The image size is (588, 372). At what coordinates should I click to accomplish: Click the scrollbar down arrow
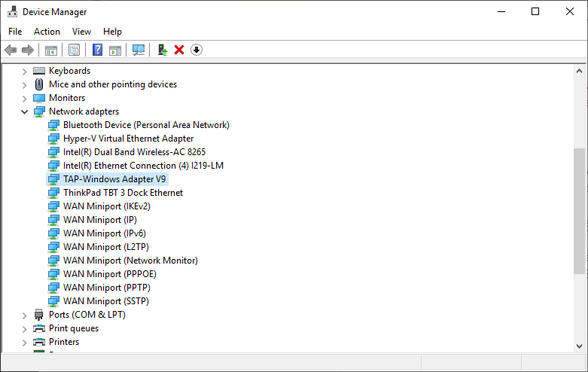tap(579, 346)
